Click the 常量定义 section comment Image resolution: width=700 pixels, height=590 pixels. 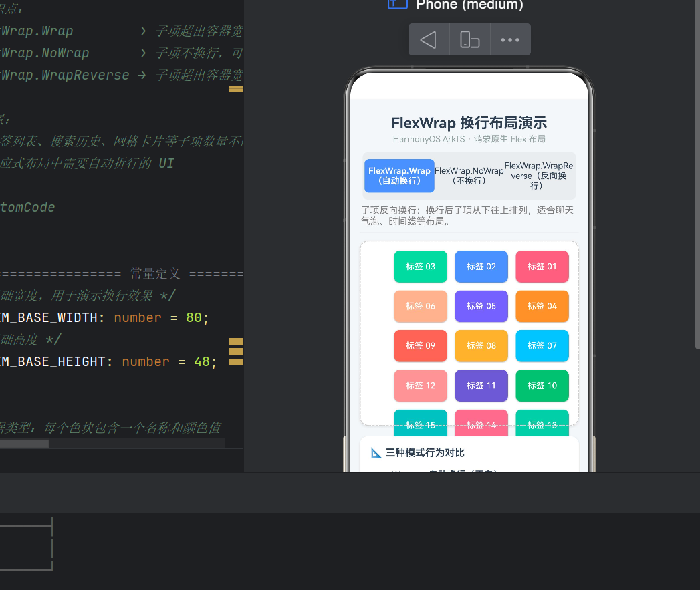click(x=155, y=273)
